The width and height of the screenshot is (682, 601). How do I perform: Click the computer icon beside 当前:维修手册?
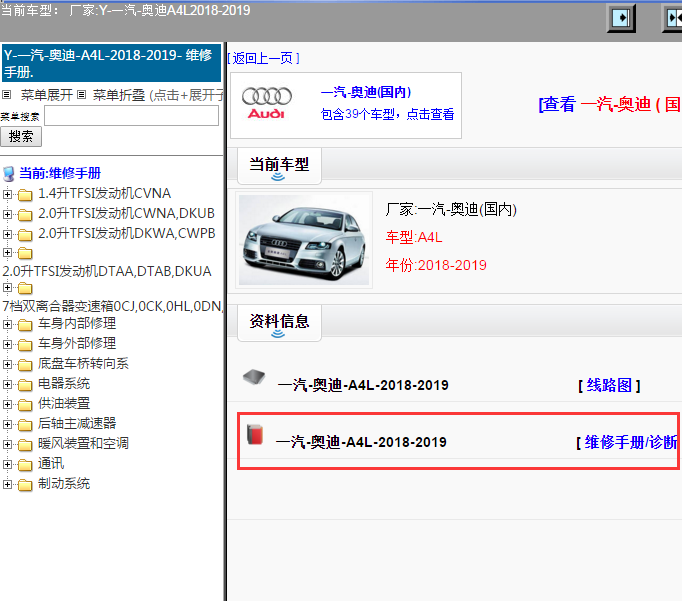pos(9,174)
